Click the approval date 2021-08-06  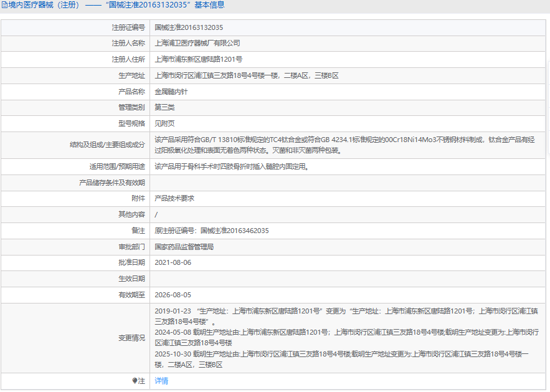tap(173, 262)
